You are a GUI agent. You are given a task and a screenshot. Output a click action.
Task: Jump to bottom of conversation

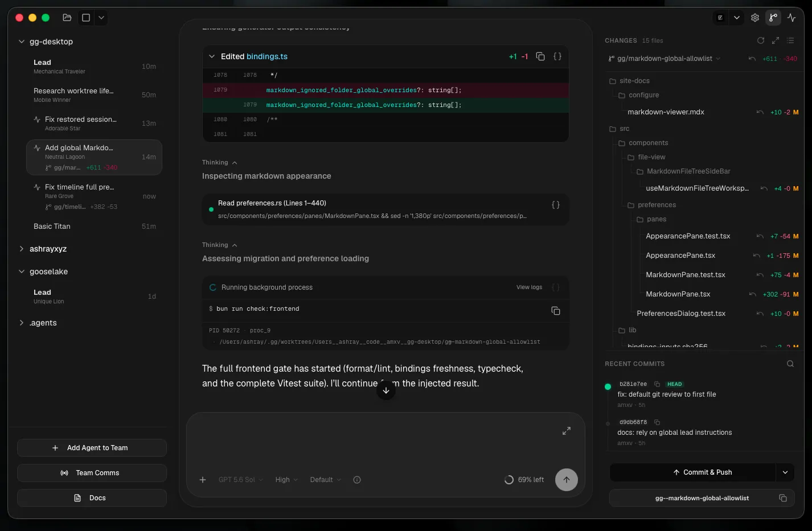click(386, 390)
